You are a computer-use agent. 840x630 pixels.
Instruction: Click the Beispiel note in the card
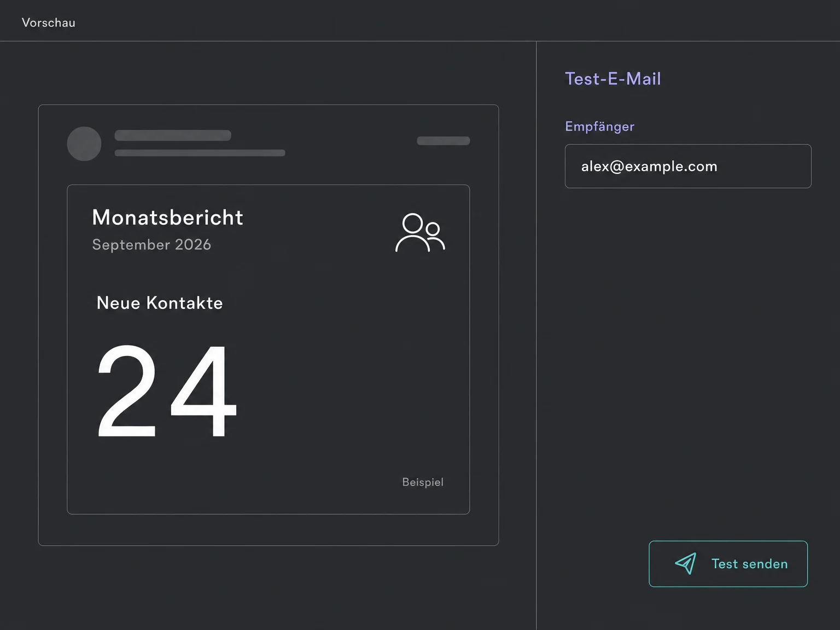click(423, 482)
